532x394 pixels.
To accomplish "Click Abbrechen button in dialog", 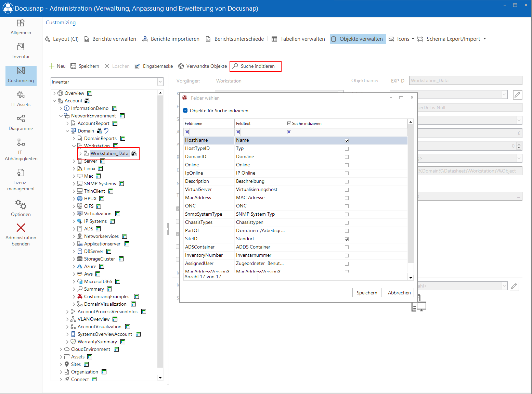I will tap(399, 293).
